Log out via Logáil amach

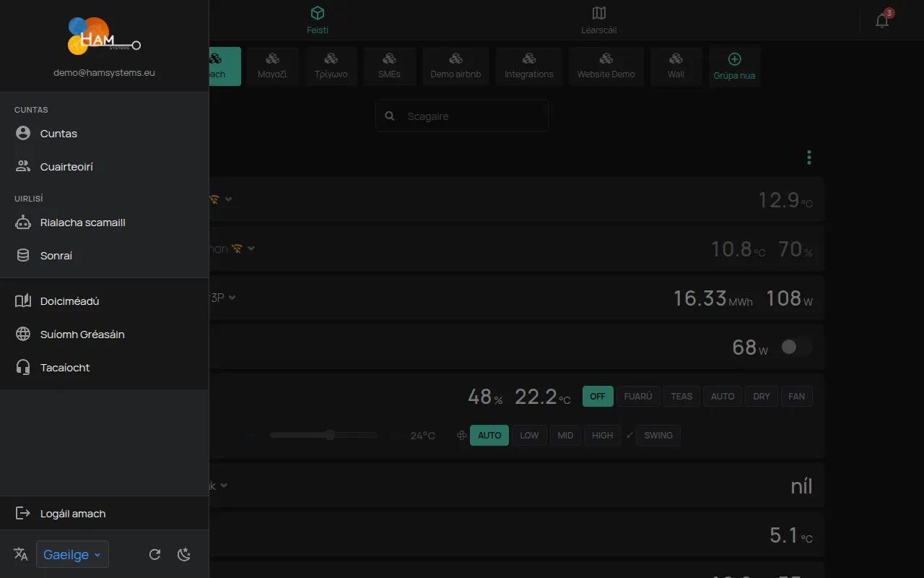(104, 514)
